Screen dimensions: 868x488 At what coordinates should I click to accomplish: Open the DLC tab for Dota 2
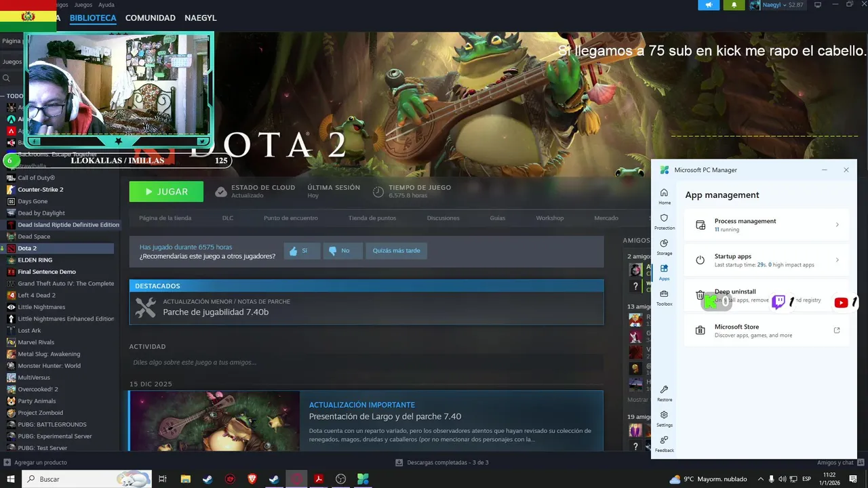(228, 218)
